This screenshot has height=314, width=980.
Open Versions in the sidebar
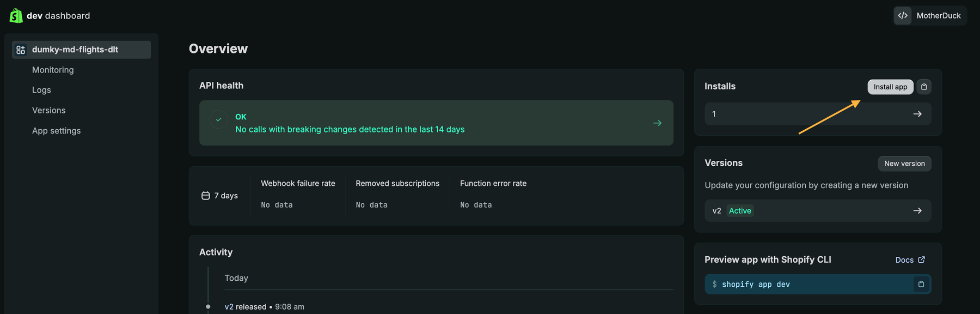click(48, 110)
